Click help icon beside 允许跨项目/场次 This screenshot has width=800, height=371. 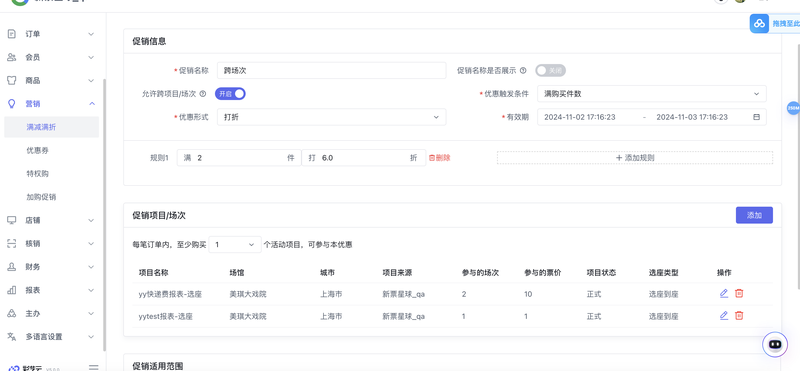tap(203, 94)
